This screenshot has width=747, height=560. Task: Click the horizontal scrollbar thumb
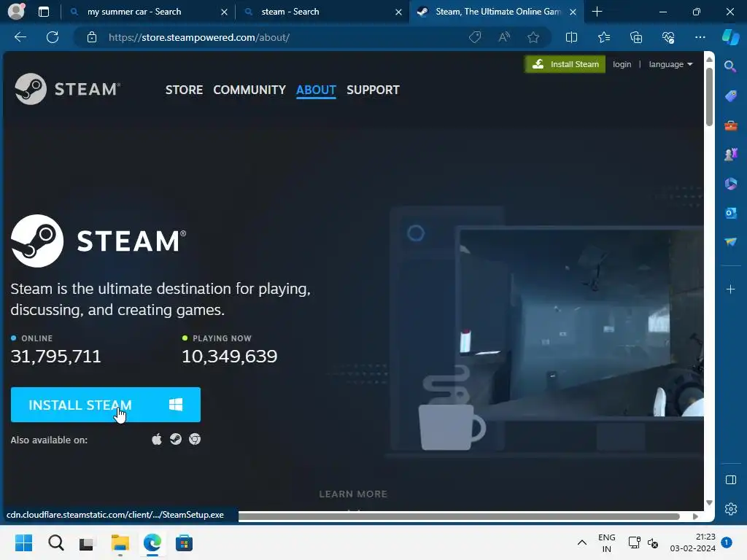tap(459, 516)
